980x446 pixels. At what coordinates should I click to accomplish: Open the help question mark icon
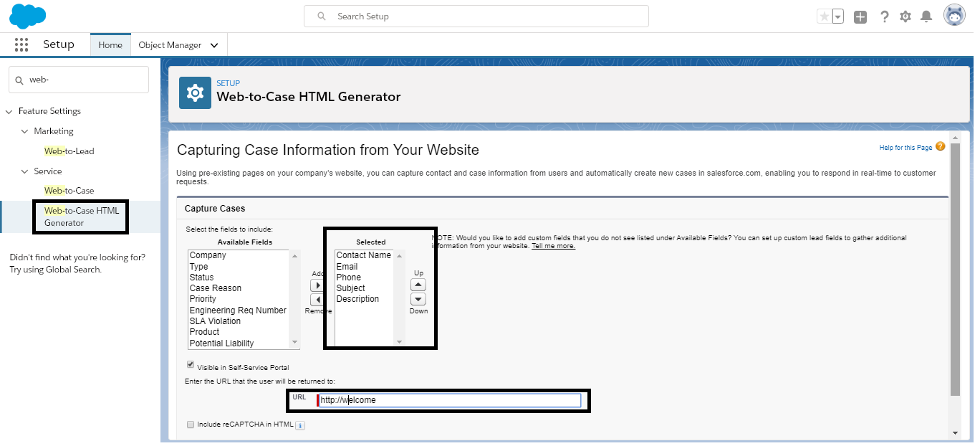point(885,16)
